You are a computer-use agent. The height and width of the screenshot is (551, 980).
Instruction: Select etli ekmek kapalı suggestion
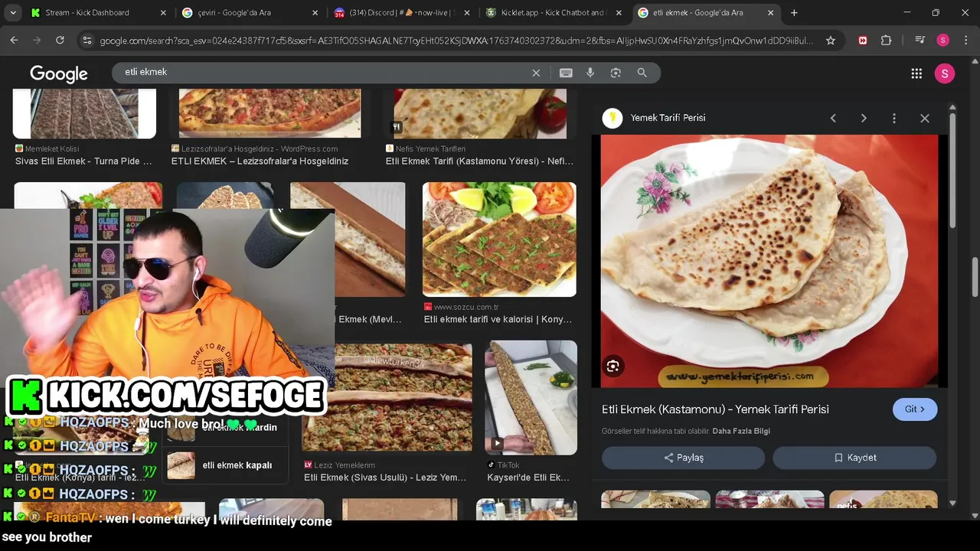[225, 465]
